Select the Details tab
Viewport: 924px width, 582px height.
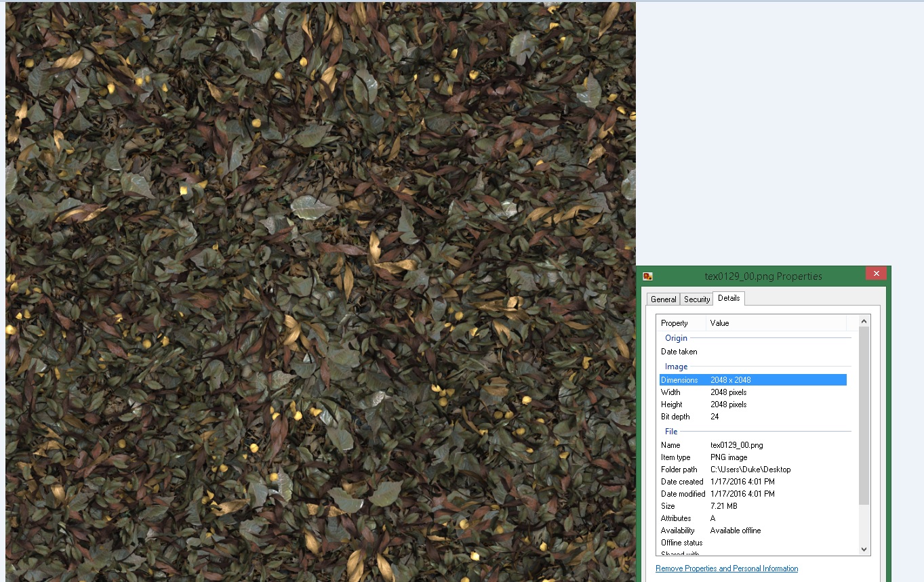click(x=729, y=298)
